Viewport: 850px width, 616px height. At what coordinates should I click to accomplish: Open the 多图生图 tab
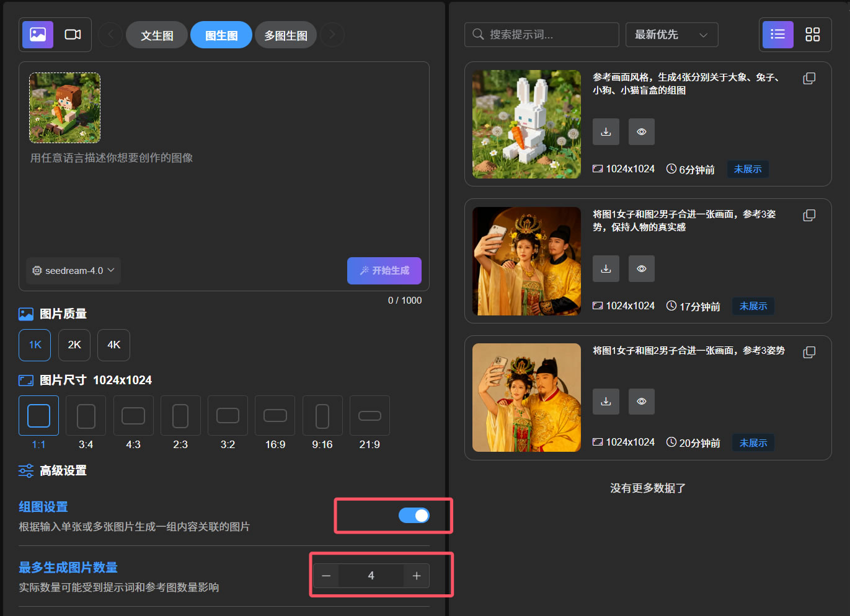tap(286, 35)
